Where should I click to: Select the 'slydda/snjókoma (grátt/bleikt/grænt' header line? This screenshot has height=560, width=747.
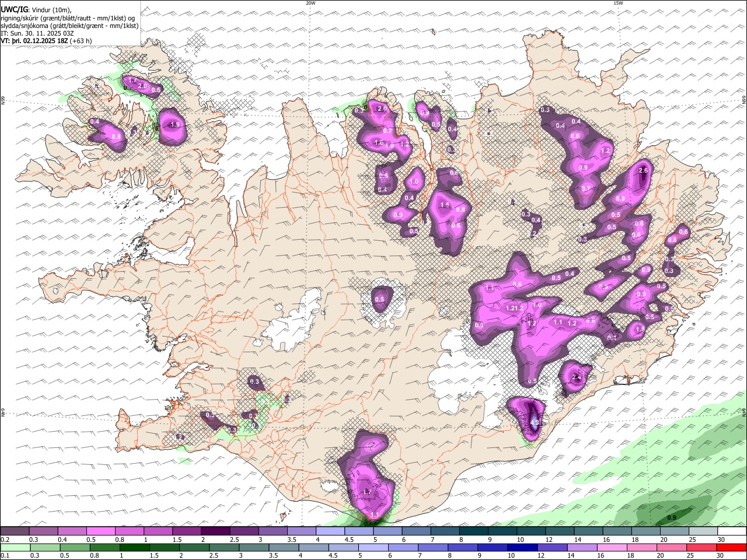tap(69, 26)
